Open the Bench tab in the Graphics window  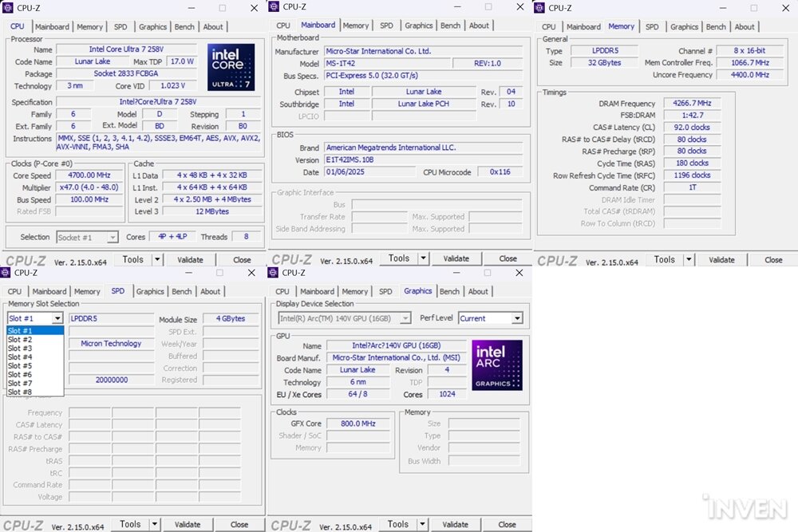(x=449, y=291)
